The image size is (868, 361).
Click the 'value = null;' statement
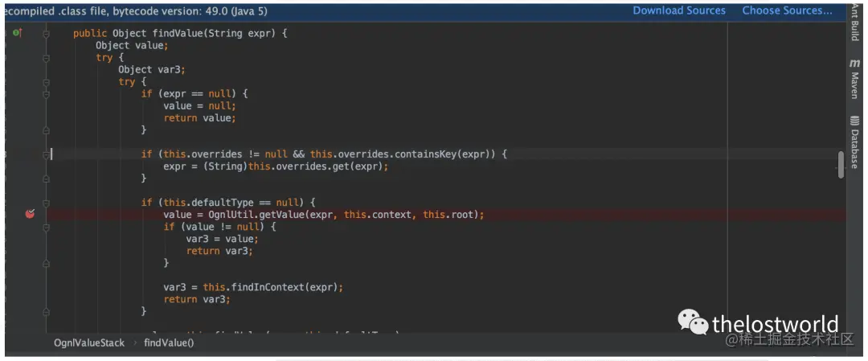click(x=199, y=106)
